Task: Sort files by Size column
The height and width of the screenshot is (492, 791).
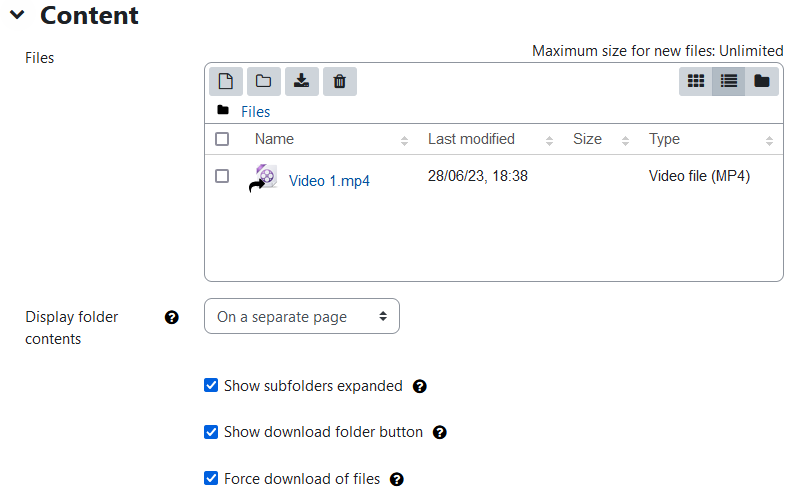Action: click(587, 139)
